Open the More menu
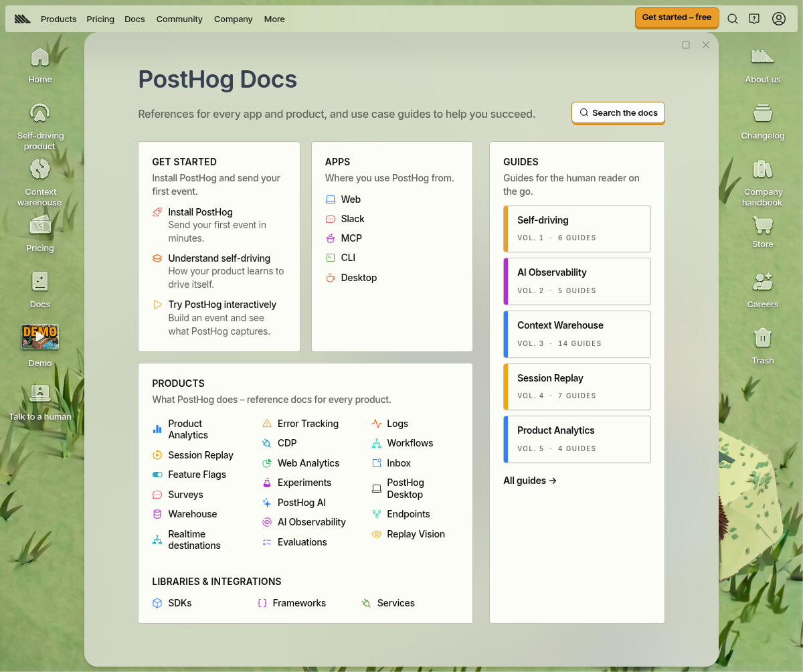The width and height of the screenshot is (803, 672). 274,19
